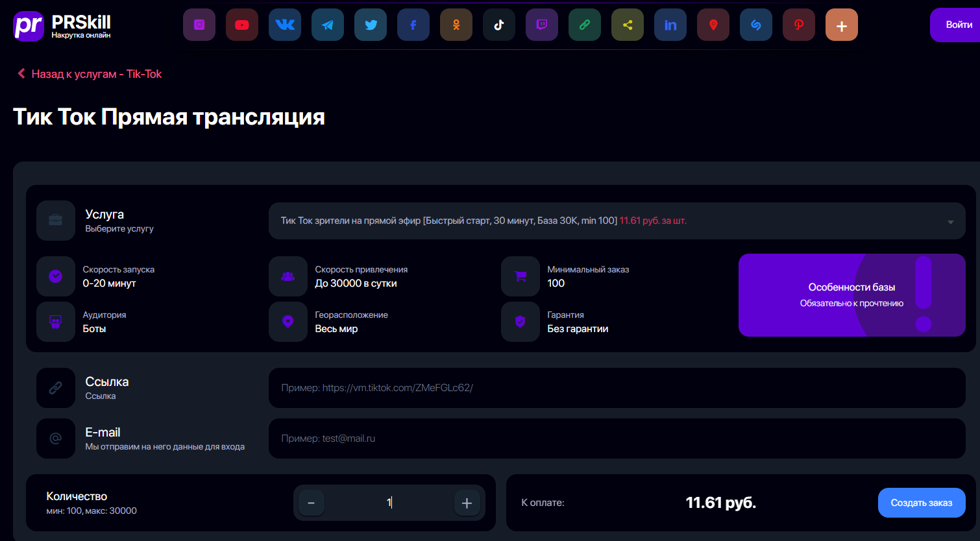Select the Odnoklassniki orange icon

point(456,25)
